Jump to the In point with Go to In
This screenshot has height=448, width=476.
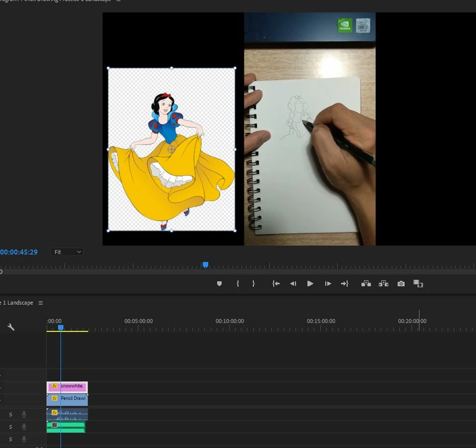(276, 284)
